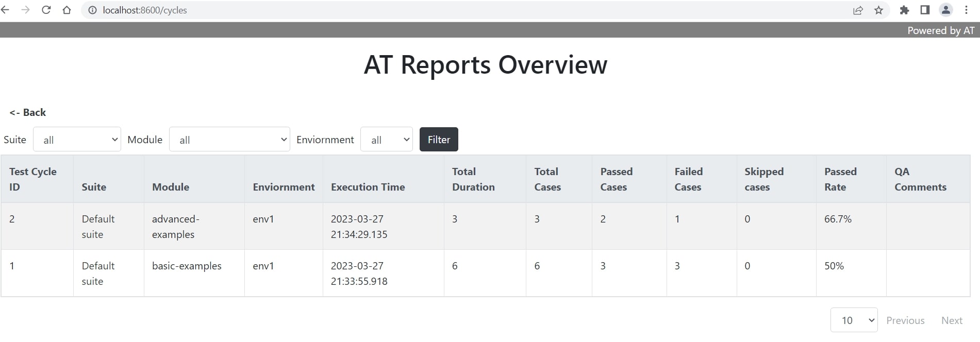980x342 pixels.
Task: Open Chrome three-dot menu
Action: 966,10
